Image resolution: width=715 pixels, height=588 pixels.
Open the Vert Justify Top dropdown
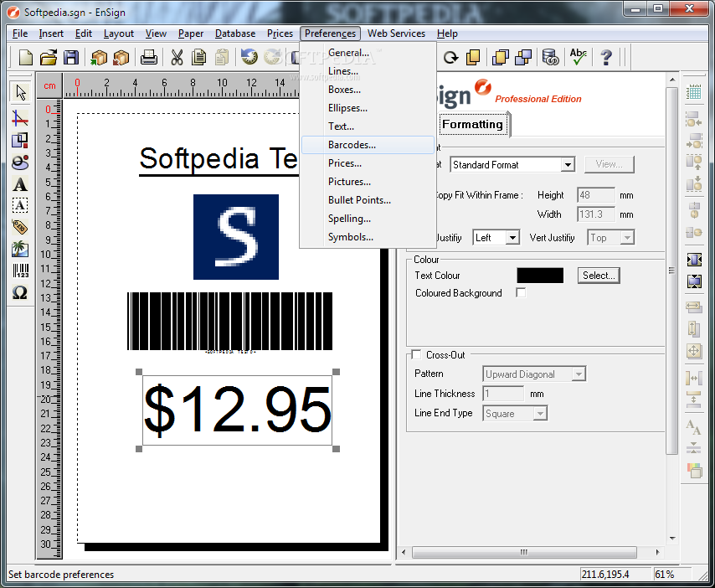(x=627, y=238)
